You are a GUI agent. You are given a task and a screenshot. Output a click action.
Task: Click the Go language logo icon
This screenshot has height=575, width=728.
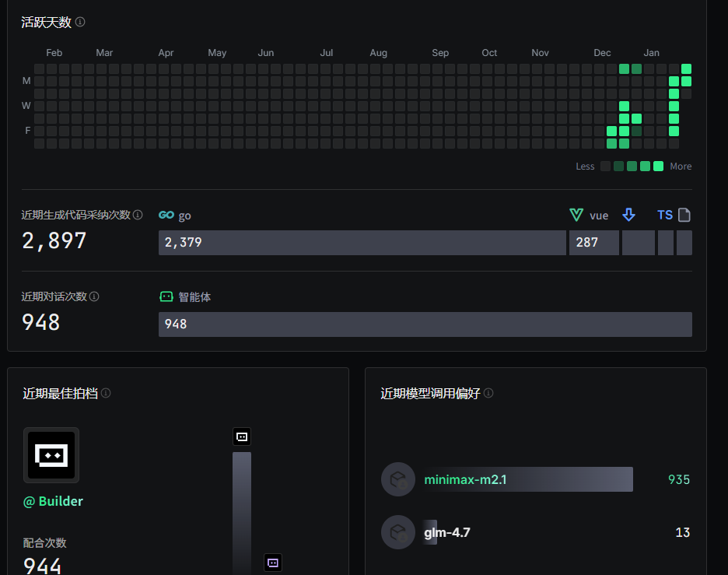[x=166, y=216]
